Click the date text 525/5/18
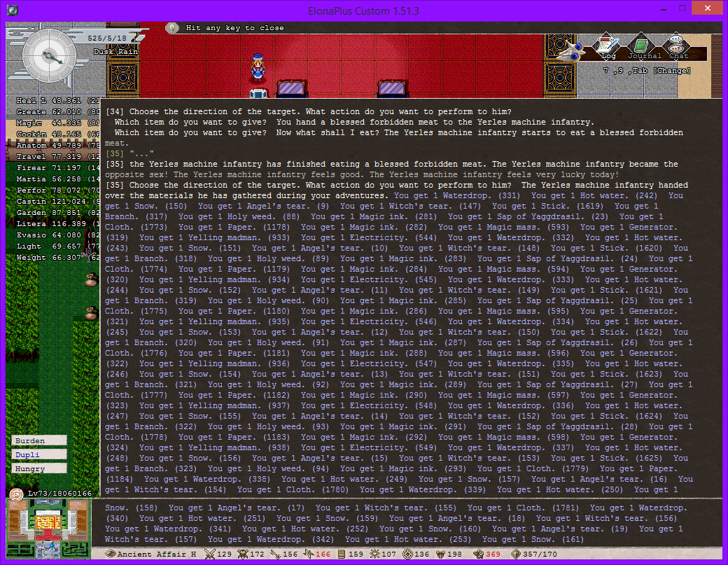 pyautogui.click(x=107, y=38)
